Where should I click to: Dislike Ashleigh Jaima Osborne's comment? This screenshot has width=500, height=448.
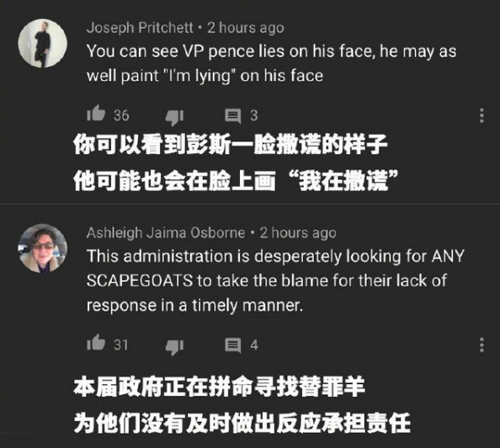174,347
